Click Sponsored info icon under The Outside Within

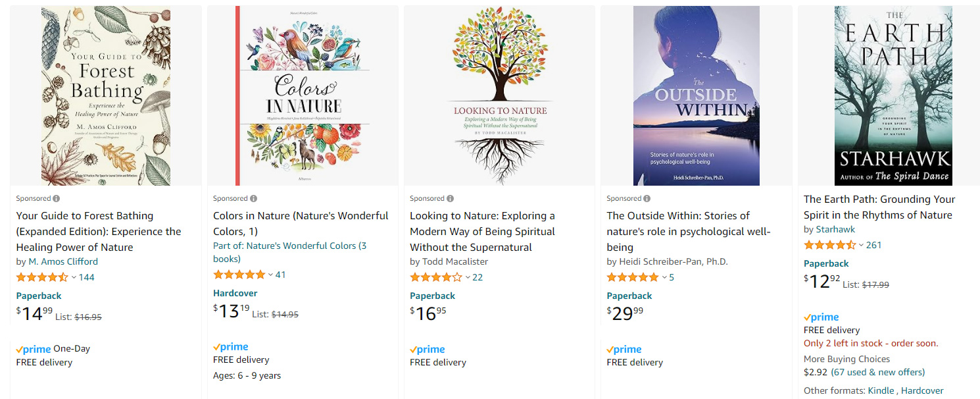[x=647, y=199]
